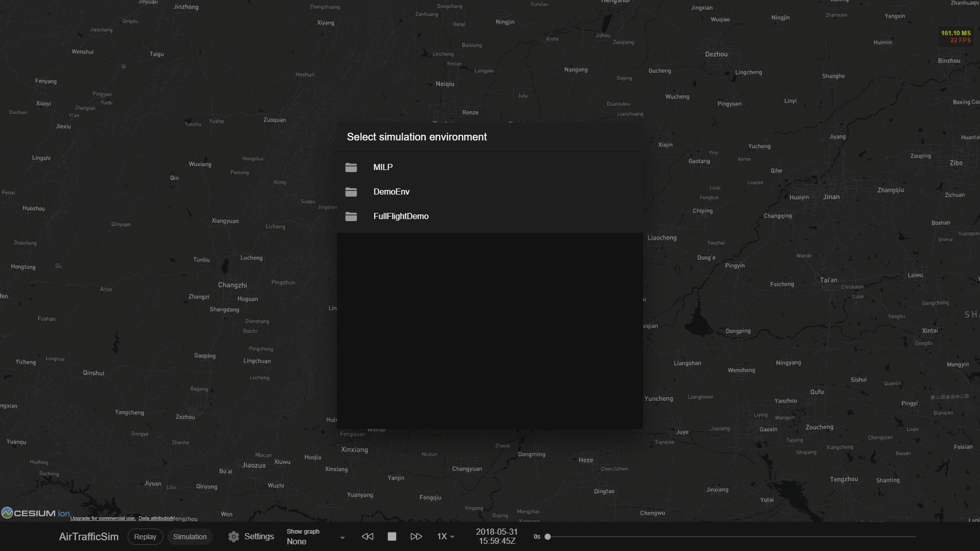
Task: Select the FullFlightDemo environment name
Action: 401,216
